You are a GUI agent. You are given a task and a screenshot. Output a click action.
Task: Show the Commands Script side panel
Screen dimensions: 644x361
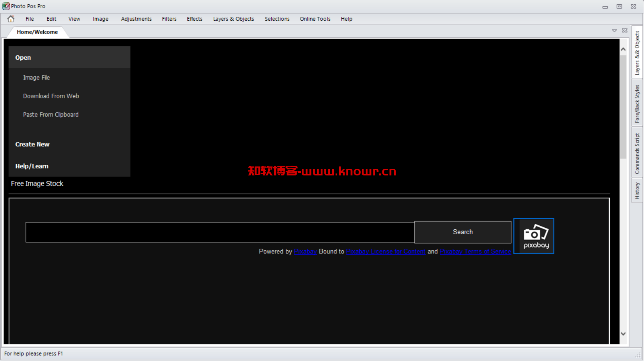click(637, 153)
